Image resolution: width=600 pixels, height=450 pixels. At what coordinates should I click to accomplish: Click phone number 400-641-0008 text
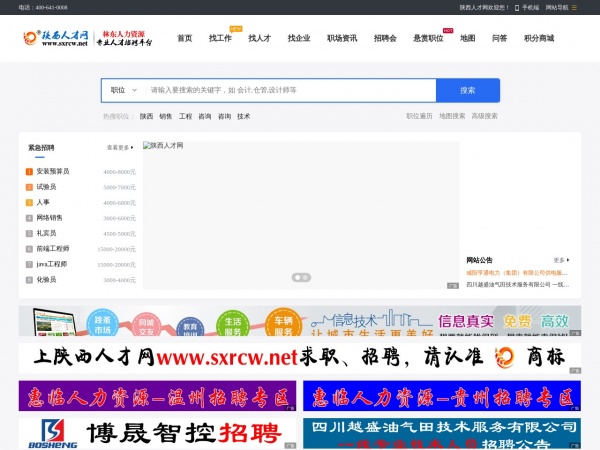[x=52, y=7]
